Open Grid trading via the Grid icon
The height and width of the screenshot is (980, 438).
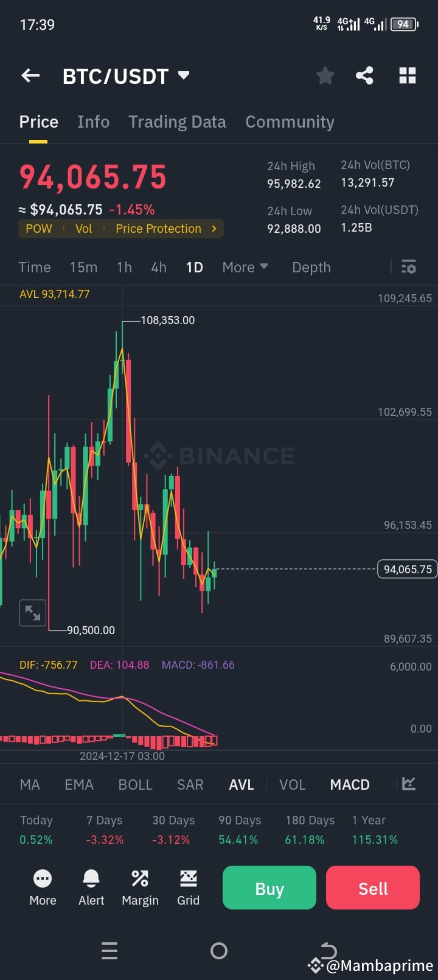click(x=188, y=887)
